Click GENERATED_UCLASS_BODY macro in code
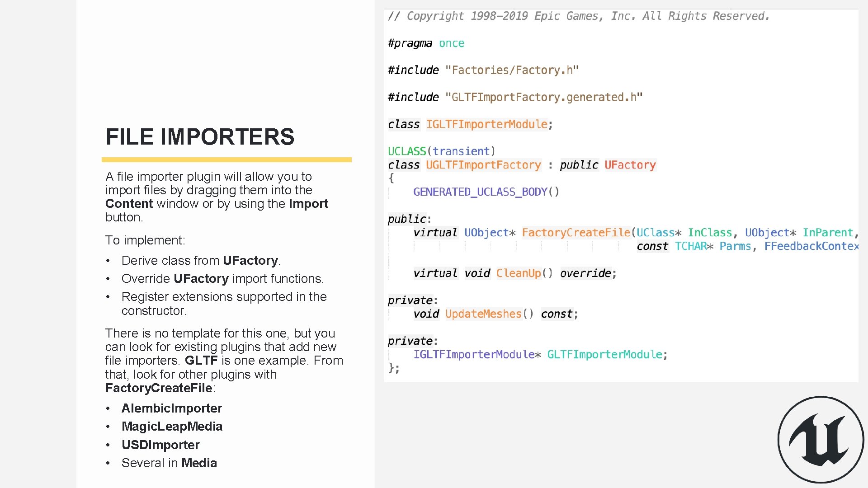This screenshot has height=488, width=868. (x=480, y=192)
